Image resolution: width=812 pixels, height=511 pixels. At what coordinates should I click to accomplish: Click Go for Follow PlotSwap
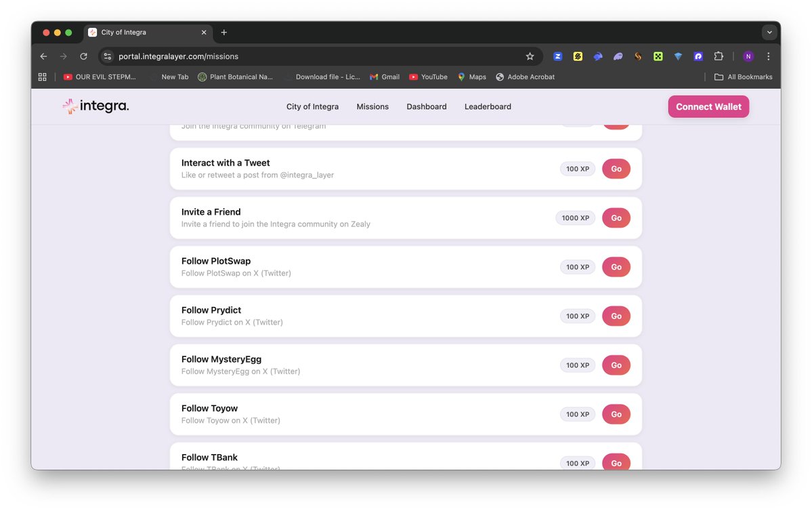[616, 267]
